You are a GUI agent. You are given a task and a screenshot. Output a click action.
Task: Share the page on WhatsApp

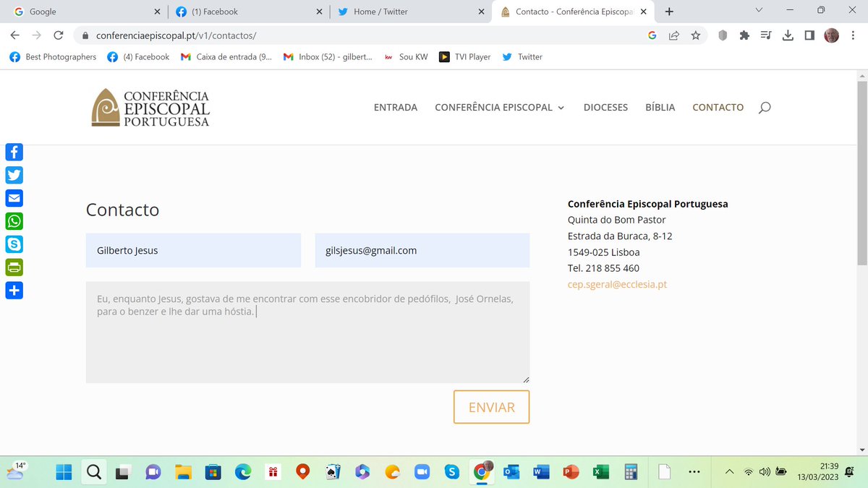[14, 221]
